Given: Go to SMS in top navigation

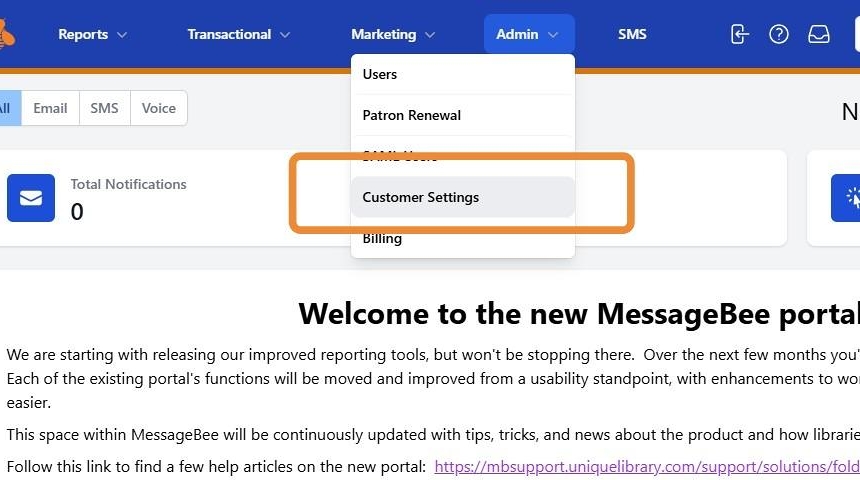Looking at the screenshot, I should (632, 34).
